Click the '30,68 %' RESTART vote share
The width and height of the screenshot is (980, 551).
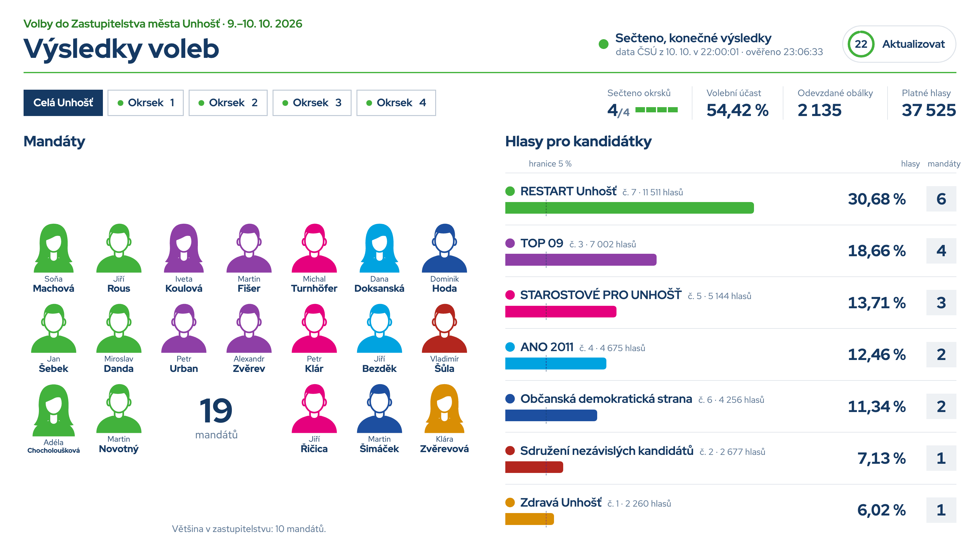point(876,199)
